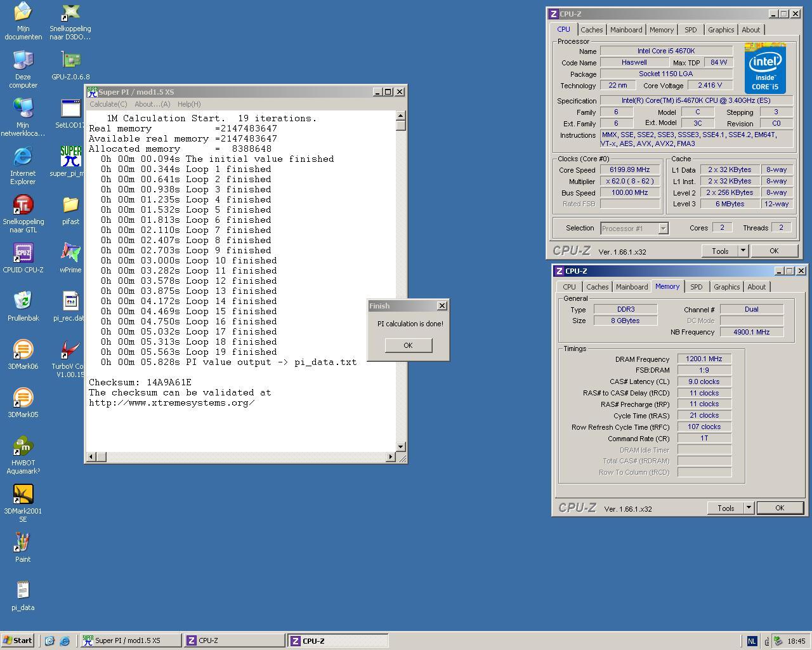Viewport: 812px width, 650px height.
Task: Click the DRAM Frequency 1200.1 MHz field
Action: coord(704,359)
